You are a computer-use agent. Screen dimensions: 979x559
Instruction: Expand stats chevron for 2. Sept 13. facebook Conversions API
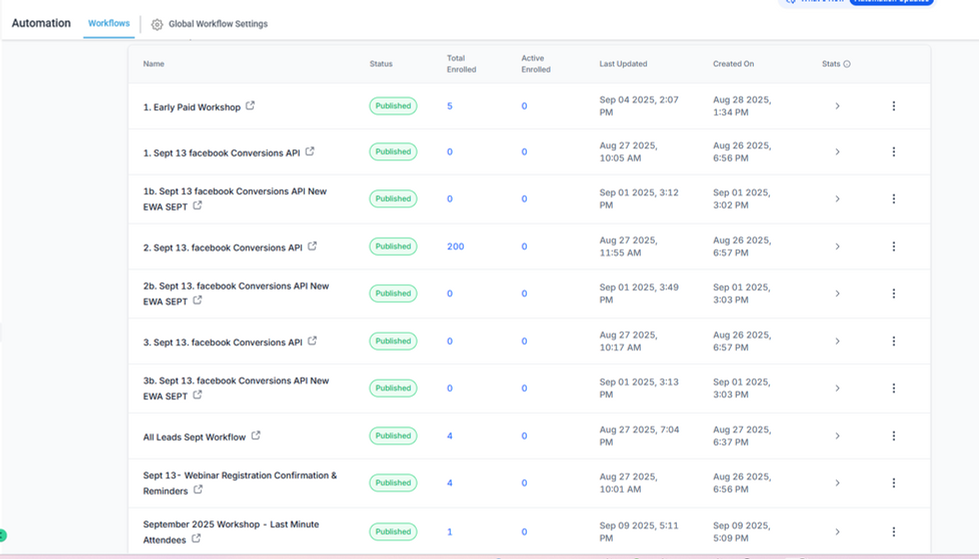837,247
